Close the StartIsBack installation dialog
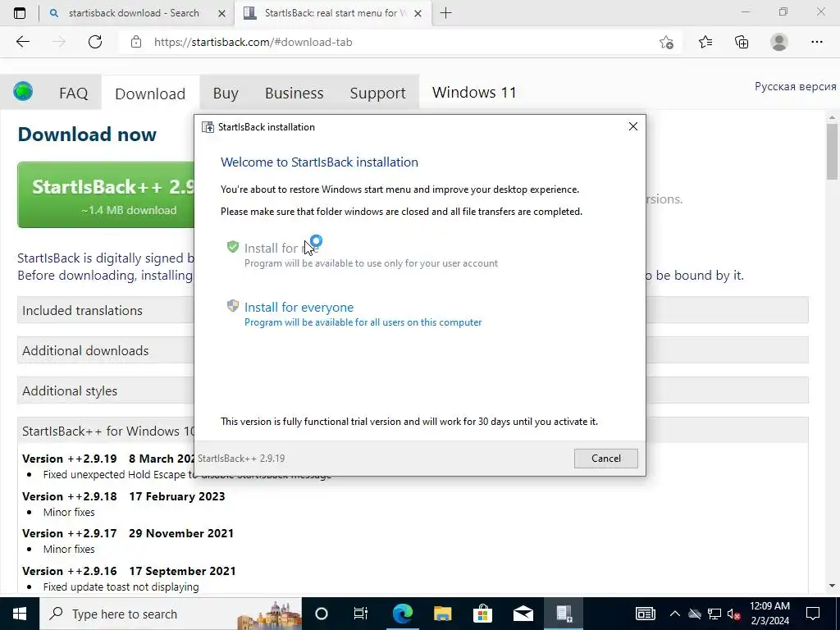Screen dimensions: 840x630 [632, 126]
